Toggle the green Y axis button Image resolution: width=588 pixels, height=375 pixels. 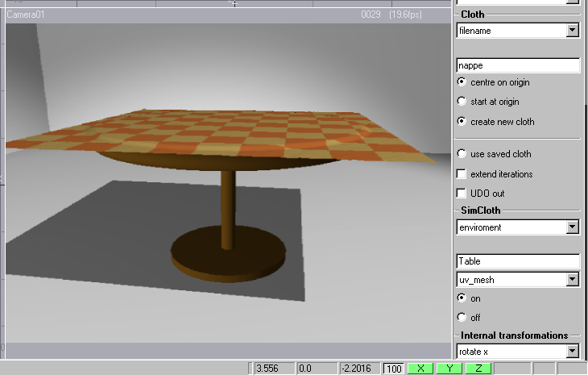(449, 369)
